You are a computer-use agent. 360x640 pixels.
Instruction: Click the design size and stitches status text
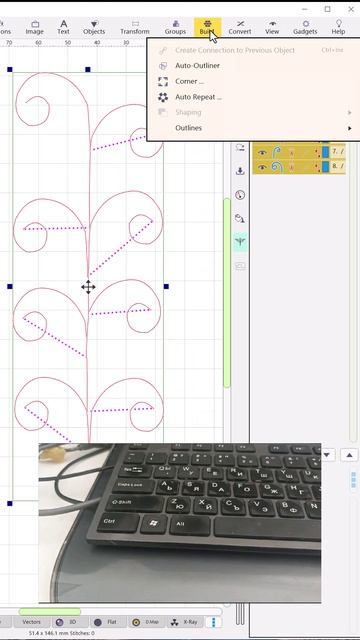pyautogui.click(x=61, y=633)
